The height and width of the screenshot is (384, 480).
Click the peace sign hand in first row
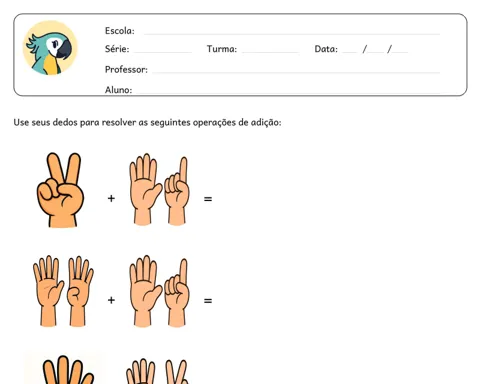point(60,190)
